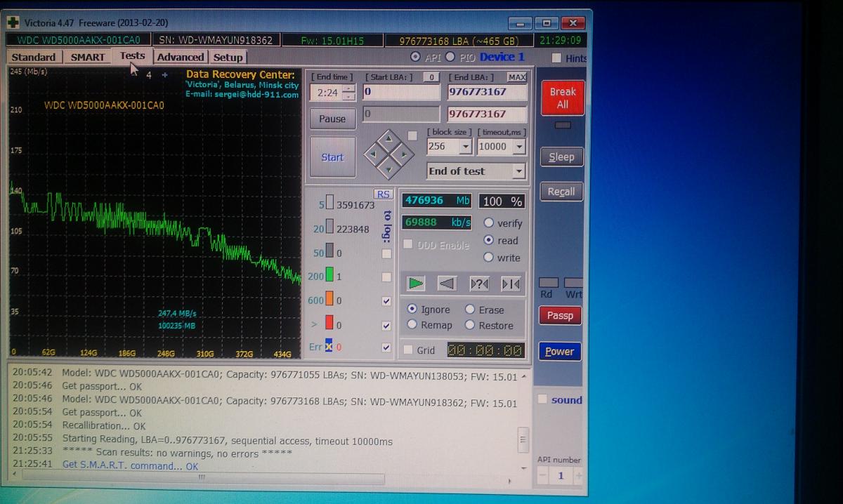This screenshot has width=843, height=504.
Task: Pause the surface scan
Action: coord(332,119)
